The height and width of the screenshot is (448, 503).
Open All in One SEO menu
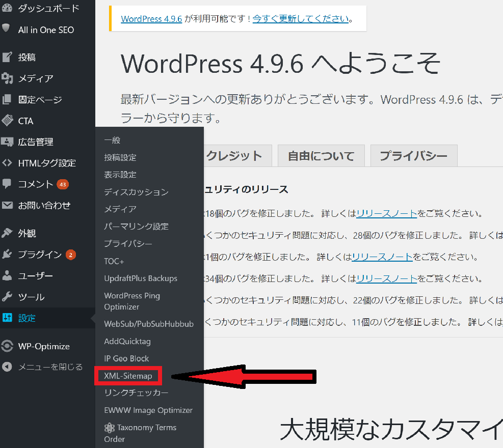point(47,30)
